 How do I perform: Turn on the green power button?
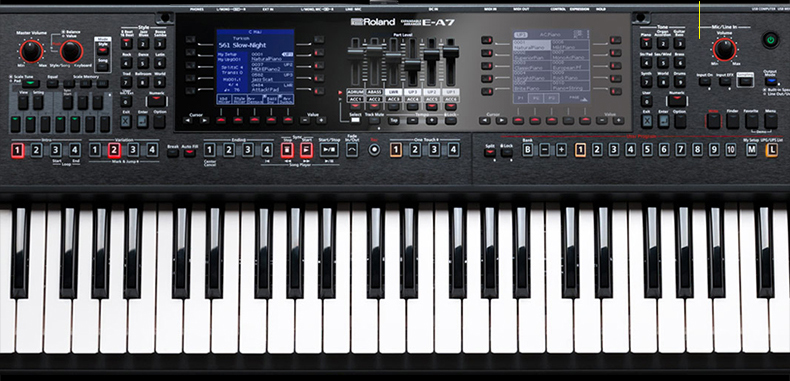point(770,40)
